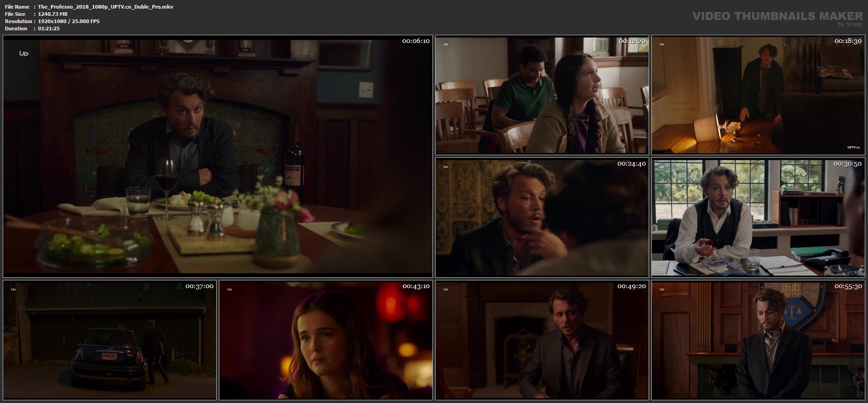Click the file size value 1240.73 MB
Screen dimensions: 868x403
click(x=52, y=14)
